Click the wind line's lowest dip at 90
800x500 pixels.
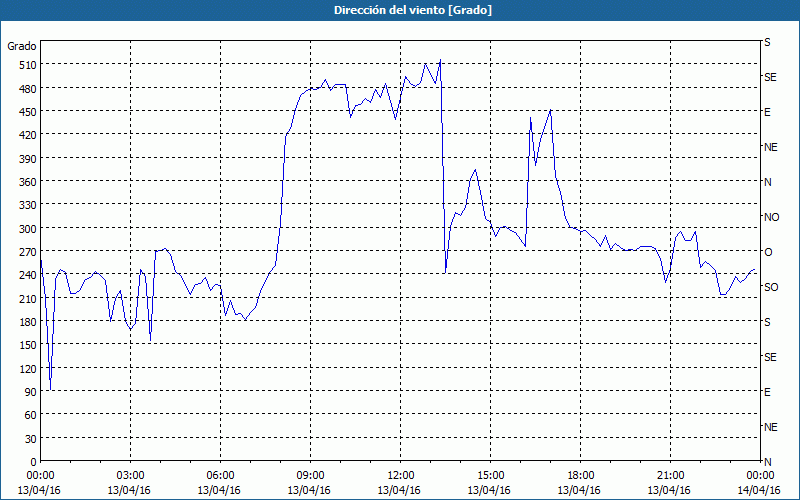click(x=51, y=390)
